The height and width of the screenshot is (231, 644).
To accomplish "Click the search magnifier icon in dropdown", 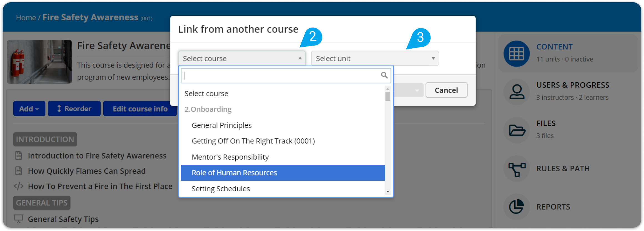I will click(x=384, y=75).
